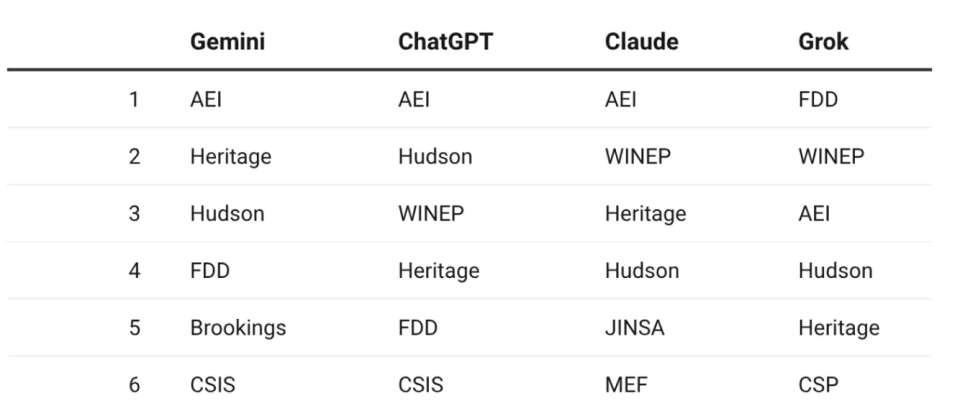Click AEI in the Gemini column
Viewport: 960px width, 409px height.
tap(204, 100)
